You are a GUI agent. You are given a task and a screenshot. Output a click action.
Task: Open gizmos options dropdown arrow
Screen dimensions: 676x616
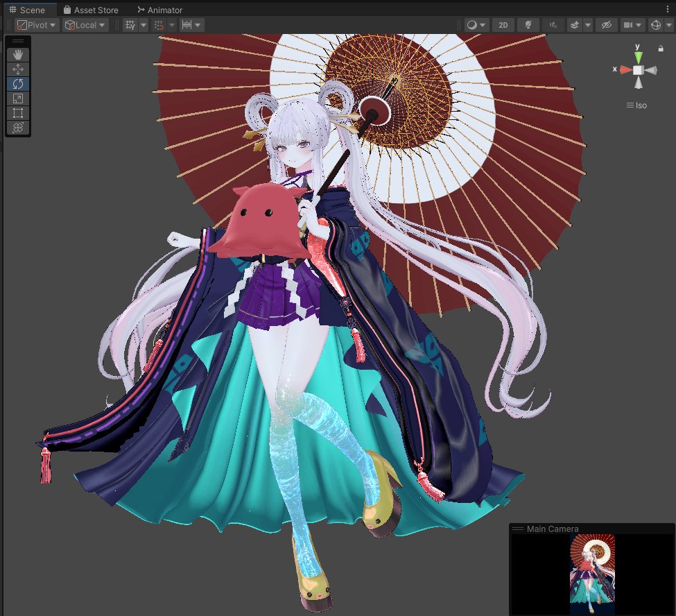tap(668, 25)
